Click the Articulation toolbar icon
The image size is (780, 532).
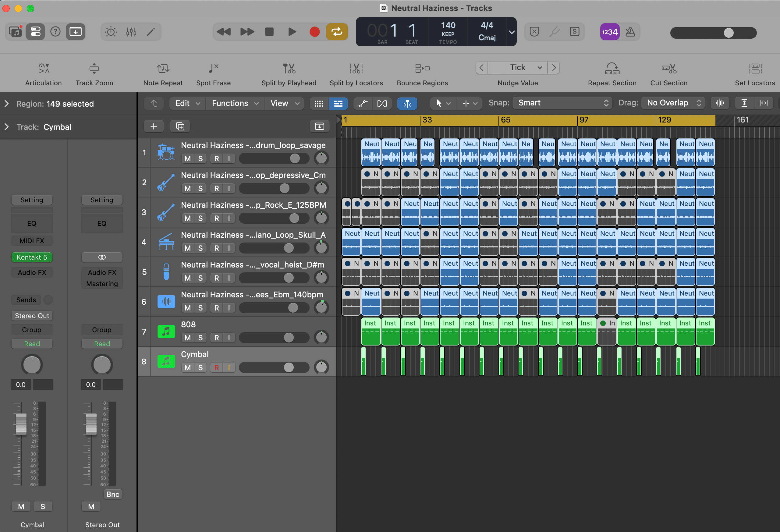(x=44, y=69)
